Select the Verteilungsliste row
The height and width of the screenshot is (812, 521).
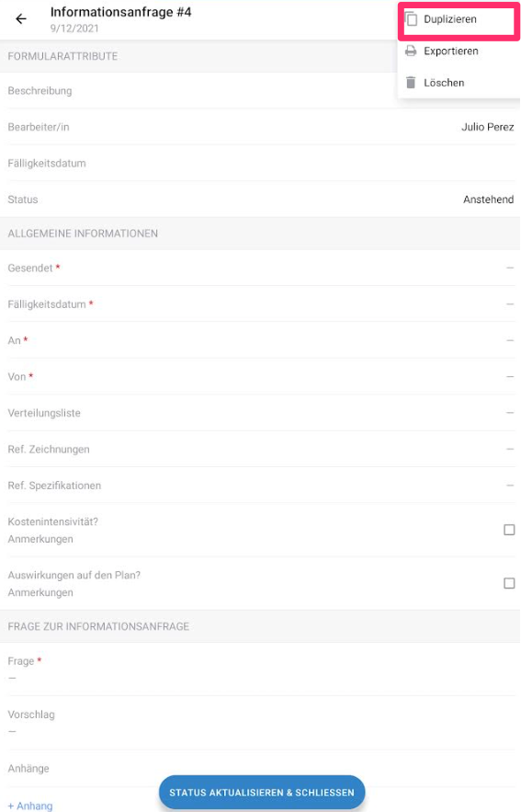coord(260,413)
